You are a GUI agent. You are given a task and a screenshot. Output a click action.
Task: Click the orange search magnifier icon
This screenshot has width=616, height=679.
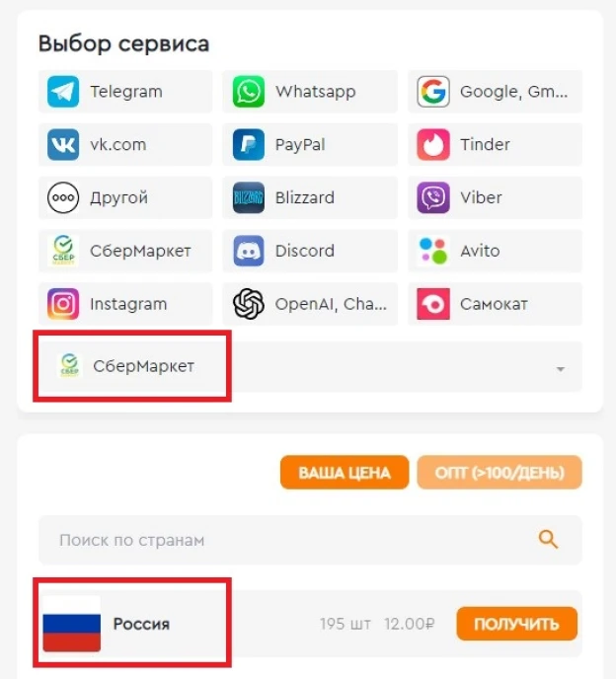pos(548,540)
